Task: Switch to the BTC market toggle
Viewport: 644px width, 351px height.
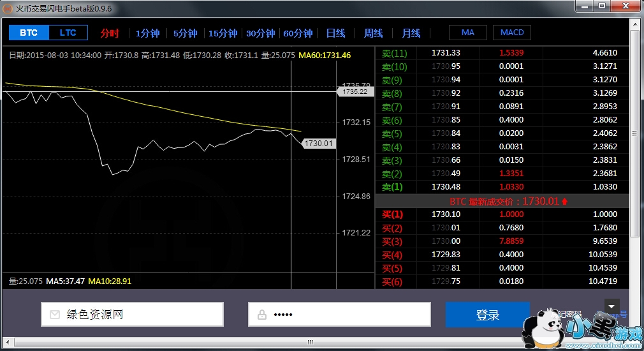Action: tap(29, 33)
